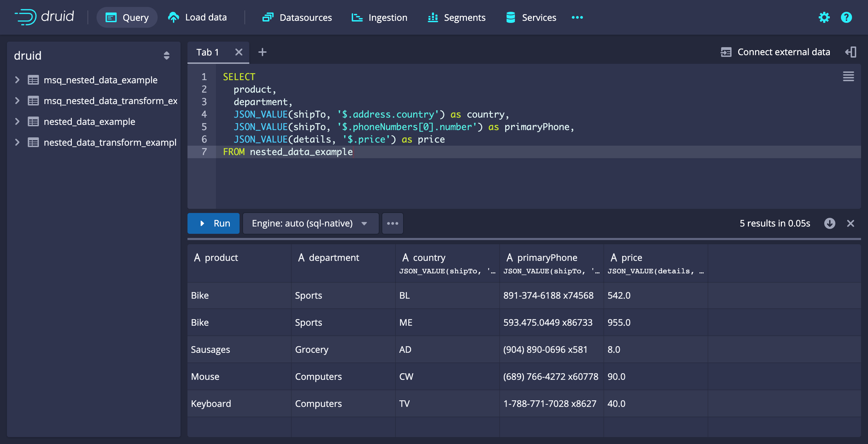
Task: Click the more options ellipsis toggle
Action: coord(393,223)
